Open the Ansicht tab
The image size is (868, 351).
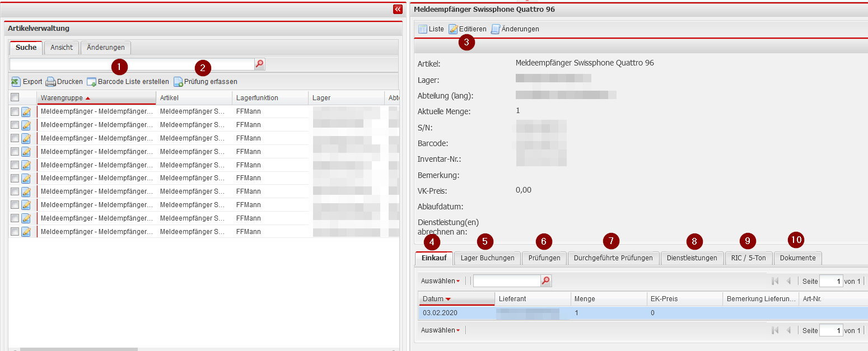(62, 48)
